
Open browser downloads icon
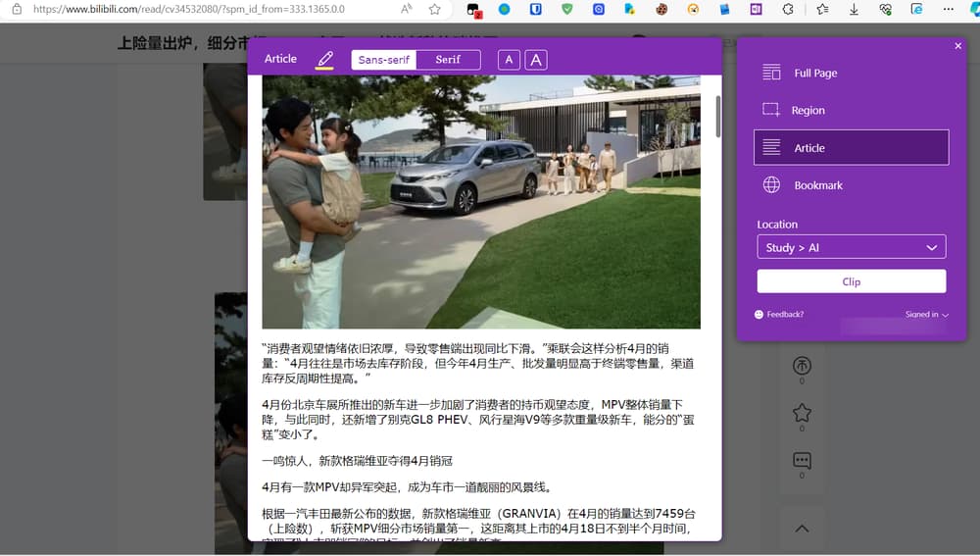click(x=854, y=9)
